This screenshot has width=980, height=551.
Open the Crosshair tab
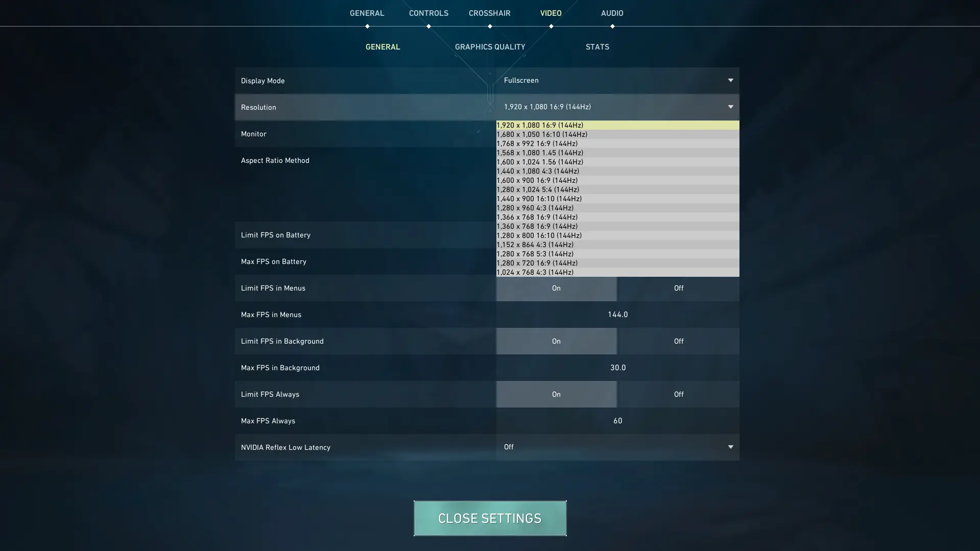[489, 13]
